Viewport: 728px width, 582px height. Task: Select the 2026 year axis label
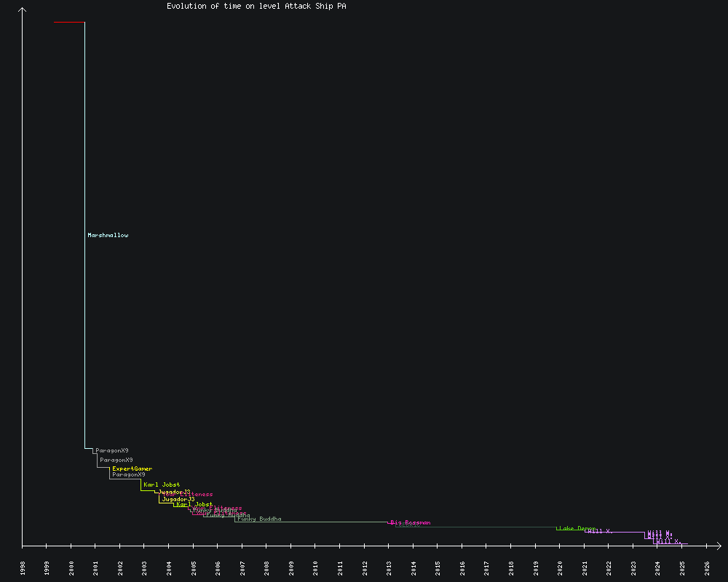coord(706,567)
